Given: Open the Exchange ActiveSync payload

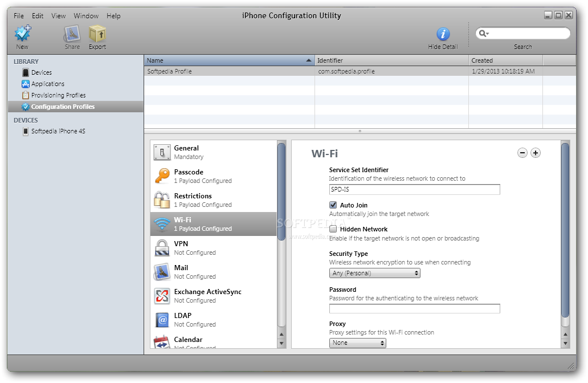Looking at the screenshot, I should pos(213,296).
